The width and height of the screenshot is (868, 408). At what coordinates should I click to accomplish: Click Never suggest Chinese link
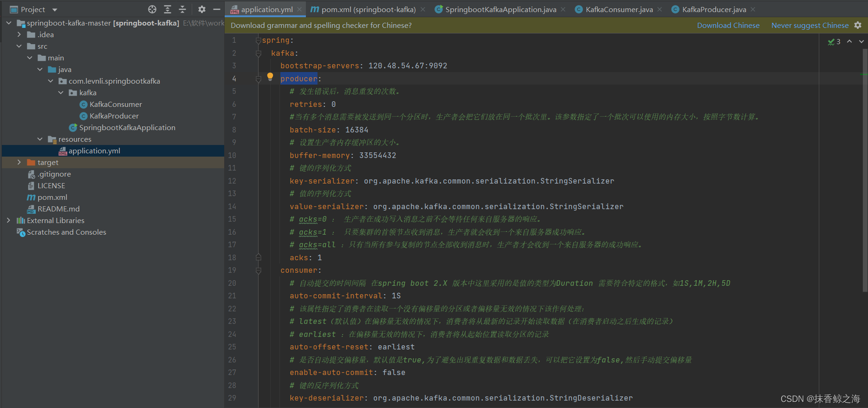(810, 26)
